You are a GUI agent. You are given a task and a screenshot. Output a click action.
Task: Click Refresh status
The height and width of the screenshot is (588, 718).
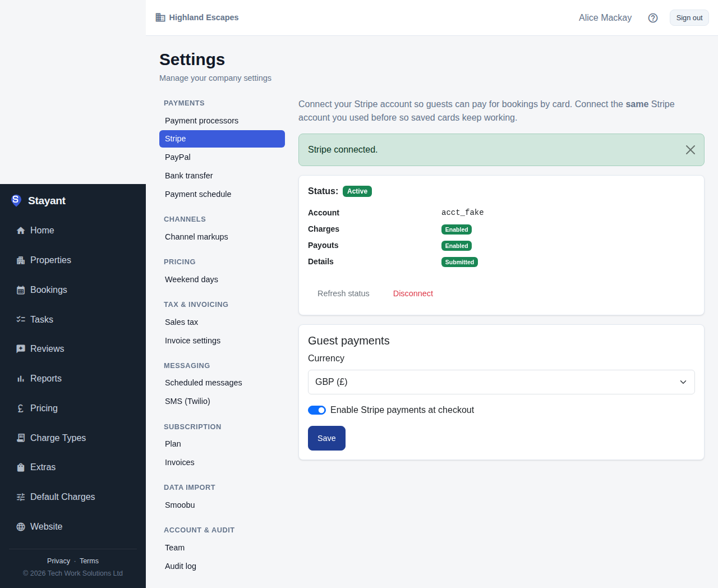(x=343, y=293)
